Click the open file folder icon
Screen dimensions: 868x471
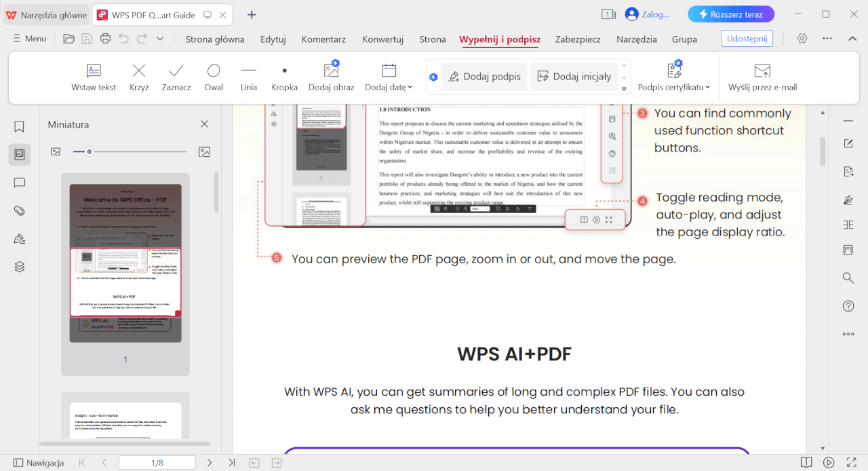click(x=69, y=39)
